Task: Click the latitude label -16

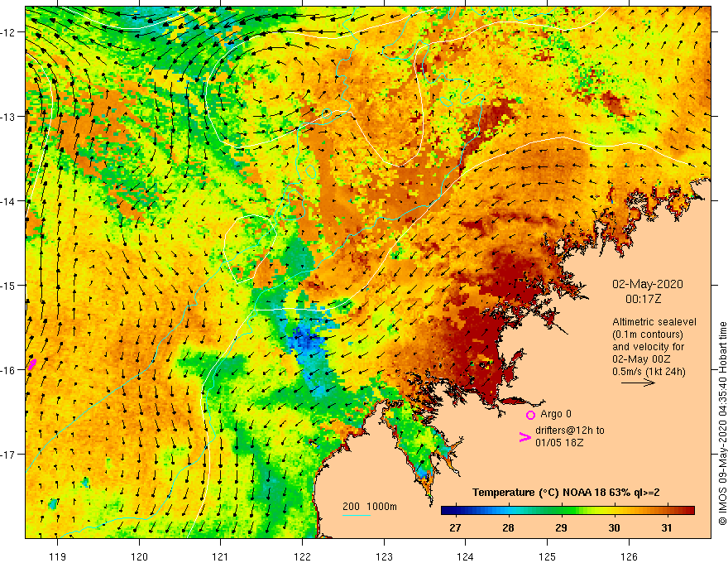Action: [9, 370]
